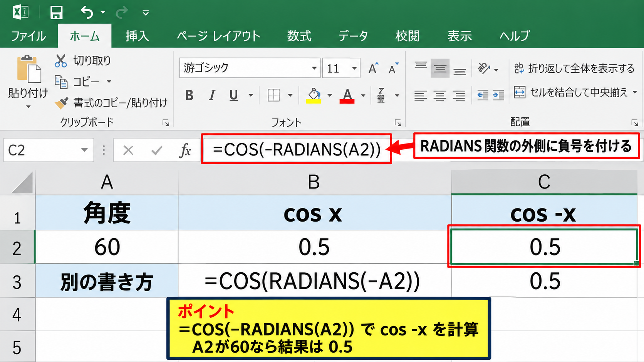
Task: Expand the phonetic guide dropdown arrow
Action: point(397,95)
